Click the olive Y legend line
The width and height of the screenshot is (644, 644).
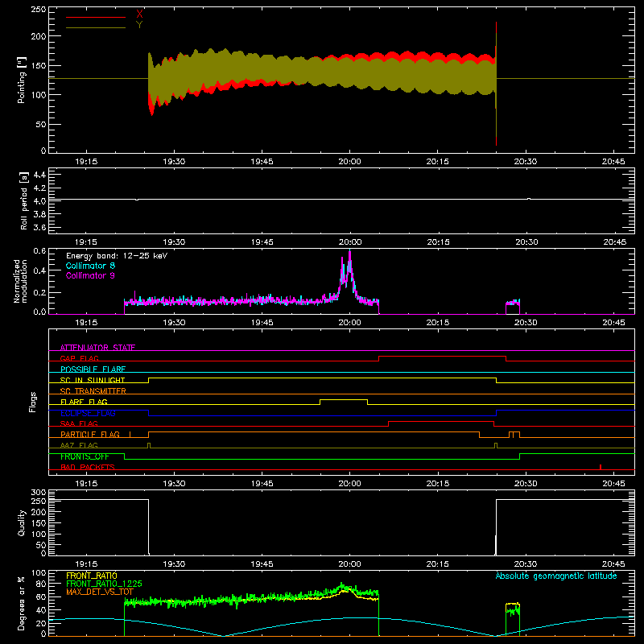tap(96, 27)
